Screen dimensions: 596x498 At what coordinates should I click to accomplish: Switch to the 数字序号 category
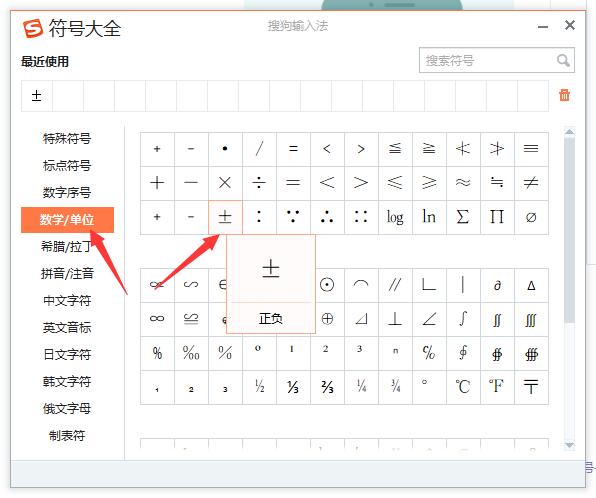click(x=67, y=192)
